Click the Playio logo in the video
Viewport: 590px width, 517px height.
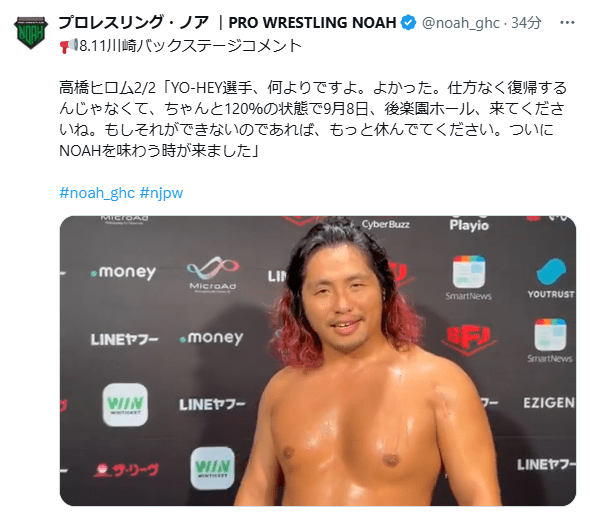click(469, 224)
